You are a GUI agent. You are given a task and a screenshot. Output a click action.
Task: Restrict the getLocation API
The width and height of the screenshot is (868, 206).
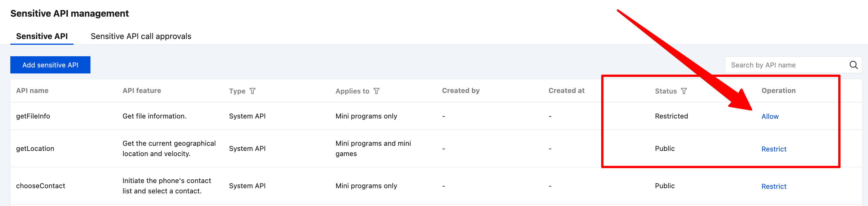click(x=774, y=149)
